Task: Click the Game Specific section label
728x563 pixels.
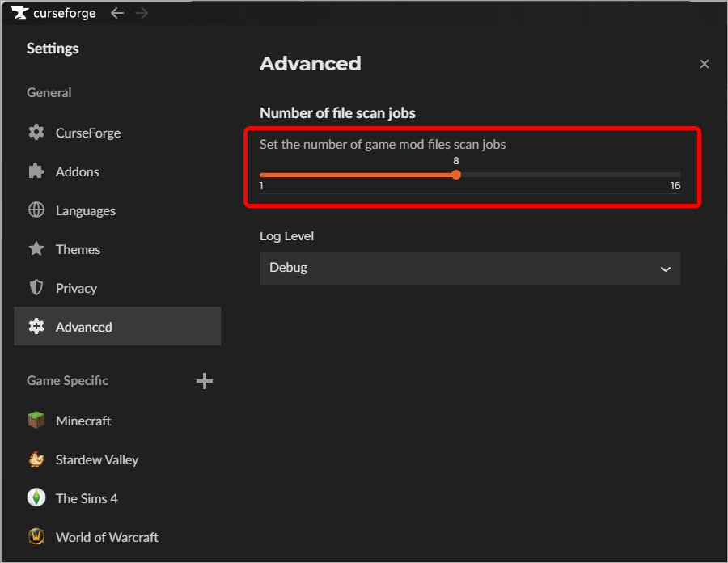Action: coord(67,381)
